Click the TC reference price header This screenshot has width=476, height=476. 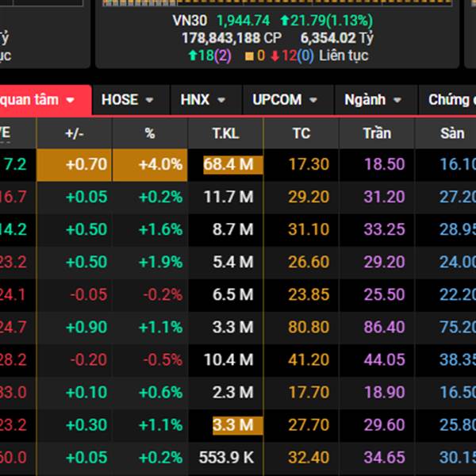tap(301, 133)
